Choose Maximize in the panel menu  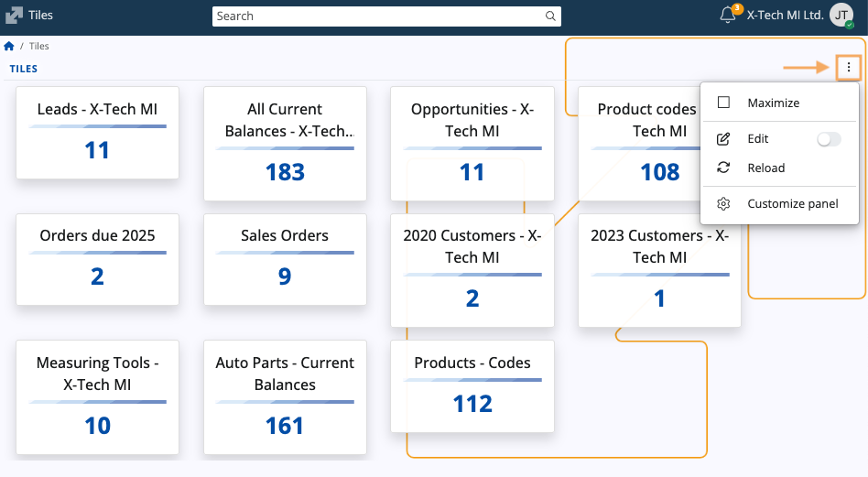pyautogui.click(x=773, y=103)
